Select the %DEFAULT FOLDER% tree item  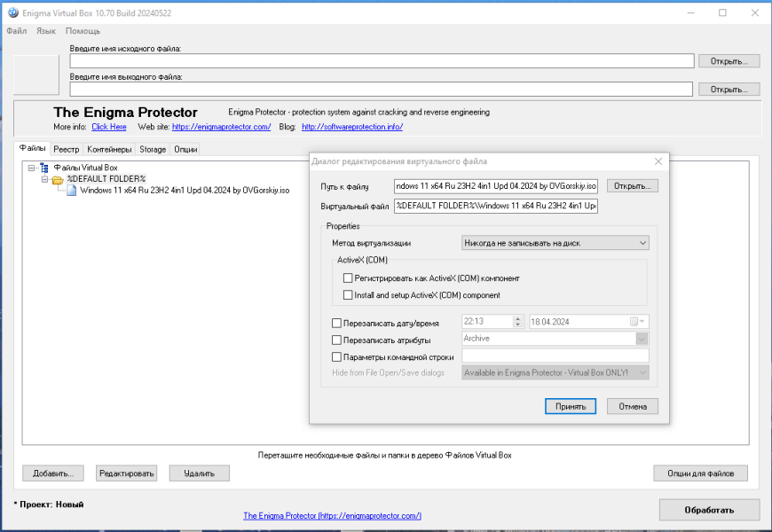pyautogui.click(x=106, y=179)
